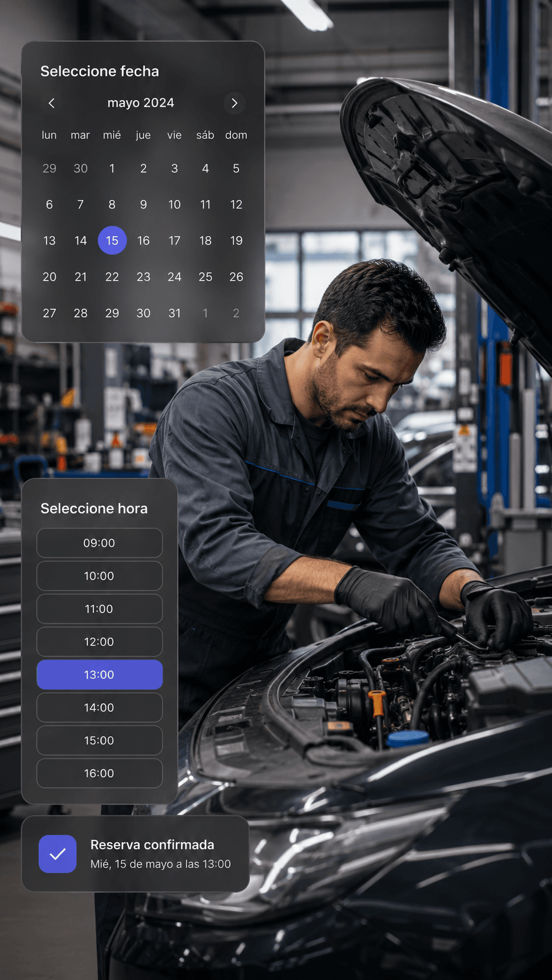Click the 'Seleccione hora' heading

(x=94, y=508)
